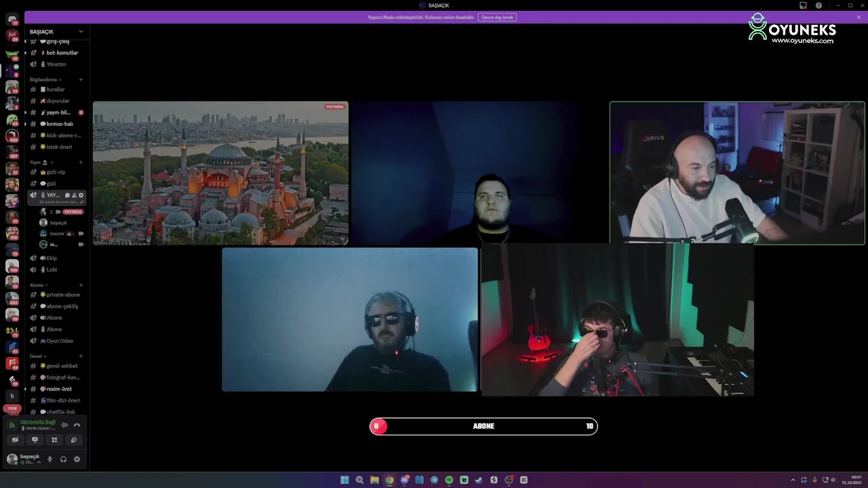Open the server icon labeled b
Image resolution: width=868 pixels, height=488 pixels.
pos(12,396)
